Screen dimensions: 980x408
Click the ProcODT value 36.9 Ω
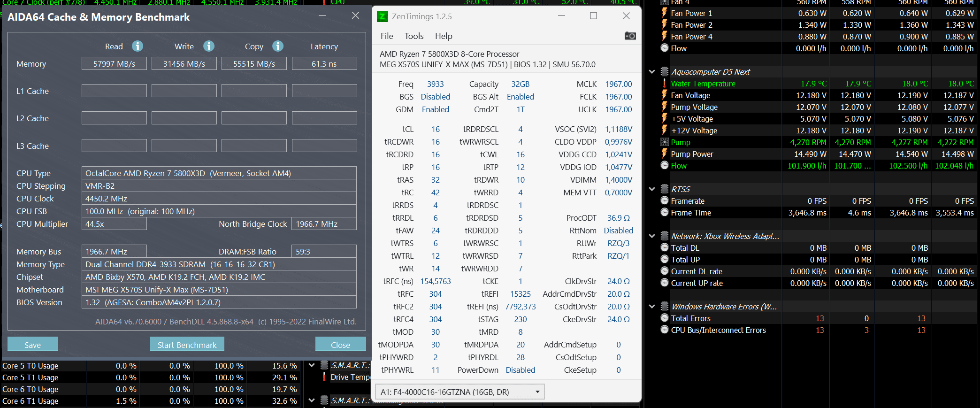618,218
